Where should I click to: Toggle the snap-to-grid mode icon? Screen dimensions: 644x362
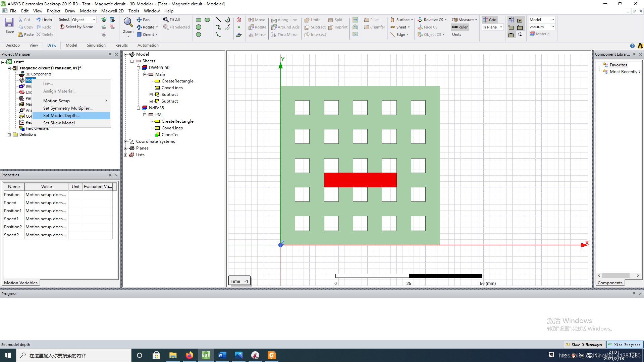click(x=511, y=20)
